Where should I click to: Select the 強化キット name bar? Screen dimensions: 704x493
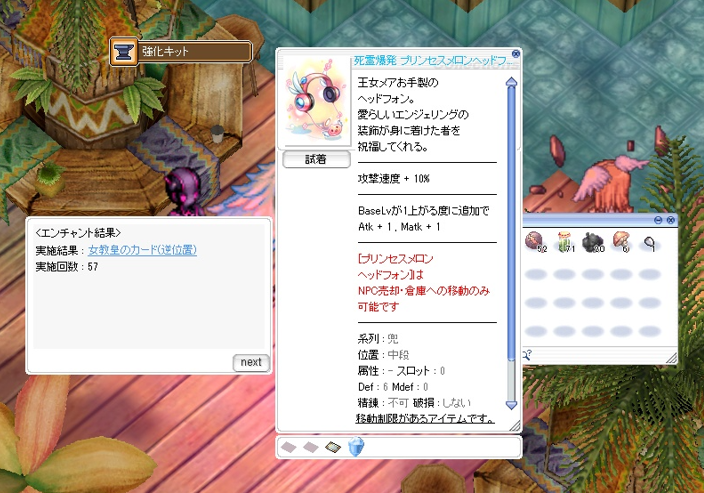coord(194,51)
